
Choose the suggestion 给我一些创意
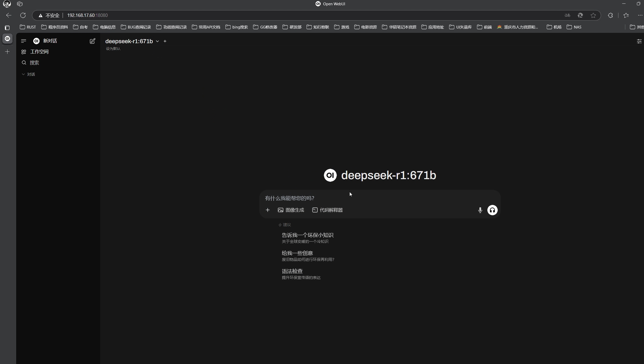308,256
